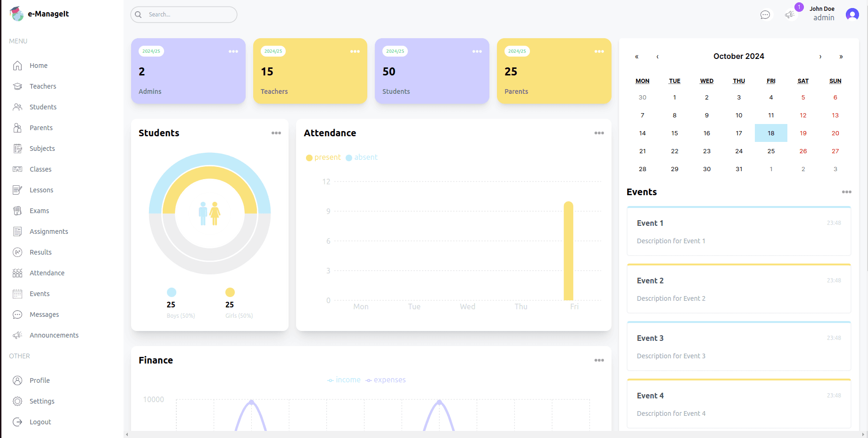
Task: Expand the Events panel's more options menu
Action: coord(846,192)
